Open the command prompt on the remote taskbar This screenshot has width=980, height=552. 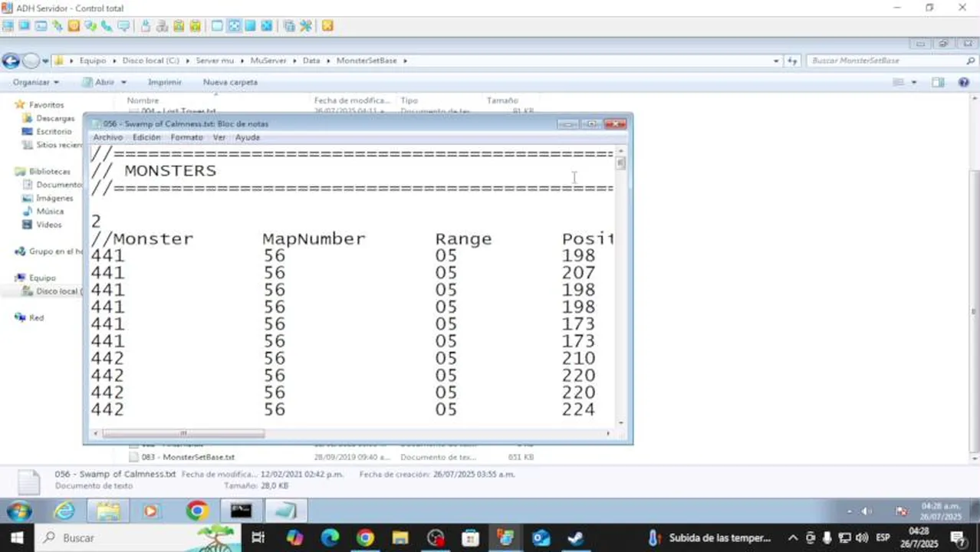click(x=241, y=511)
